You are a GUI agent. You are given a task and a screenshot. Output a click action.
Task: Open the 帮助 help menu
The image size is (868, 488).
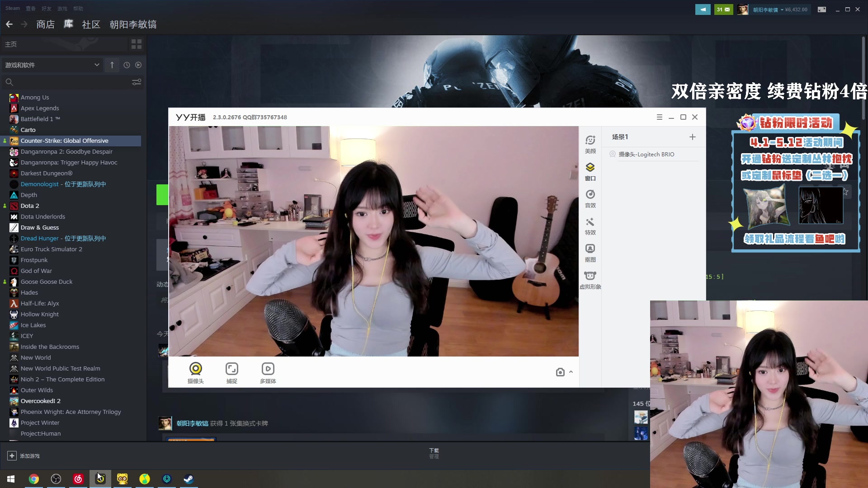(78, 8)
